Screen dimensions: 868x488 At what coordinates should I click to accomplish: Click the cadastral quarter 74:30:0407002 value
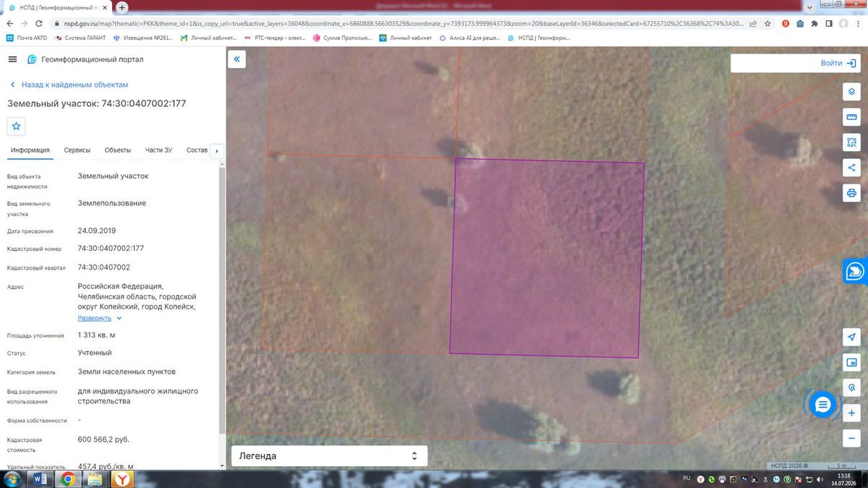point(104,267)
